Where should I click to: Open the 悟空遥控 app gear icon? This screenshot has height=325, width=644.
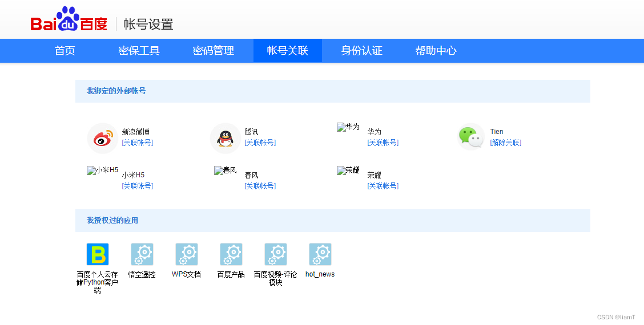pos(142,254)
